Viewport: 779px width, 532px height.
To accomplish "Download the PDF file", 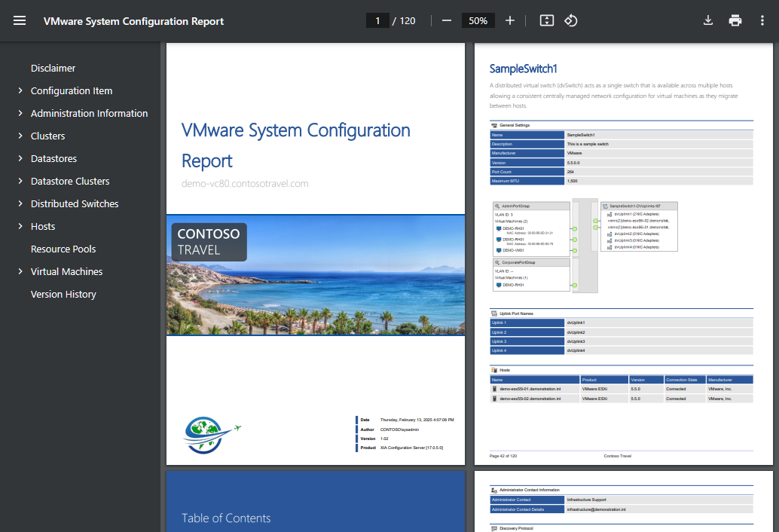I will pos(708,20).
